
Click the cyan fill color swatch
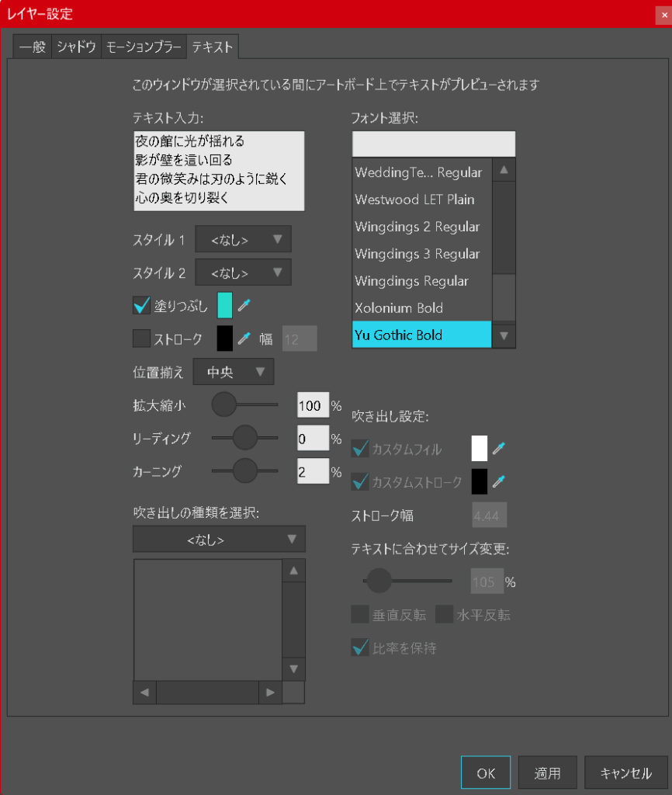point(224,306)
